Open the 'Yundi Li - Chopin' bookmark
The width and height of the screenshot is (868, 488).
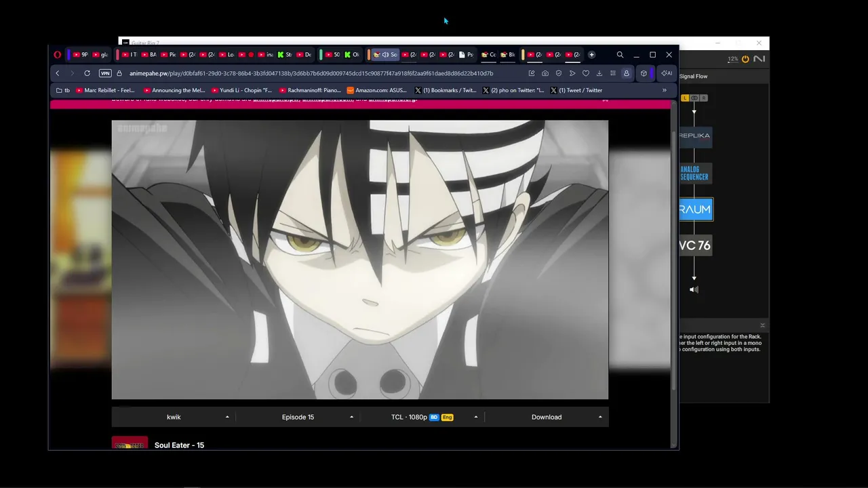pyautogui.click(x=241, y=90)
